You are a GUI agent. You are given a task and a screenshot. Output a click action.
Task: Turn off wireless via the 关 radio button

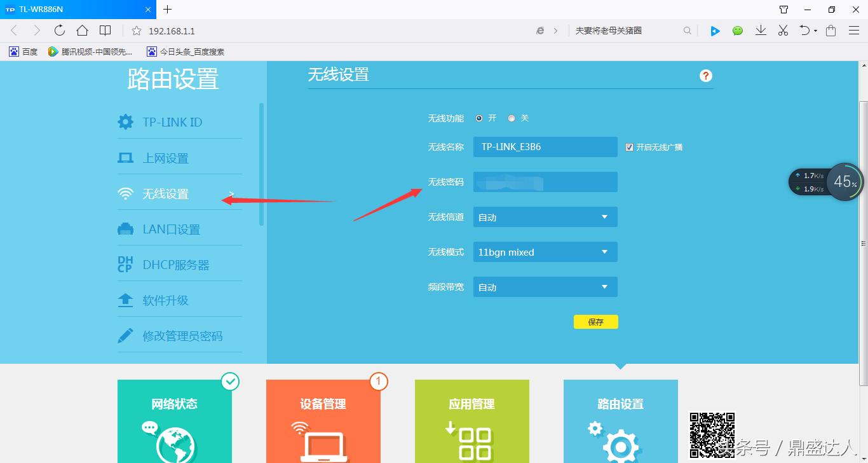pos(512,118)
